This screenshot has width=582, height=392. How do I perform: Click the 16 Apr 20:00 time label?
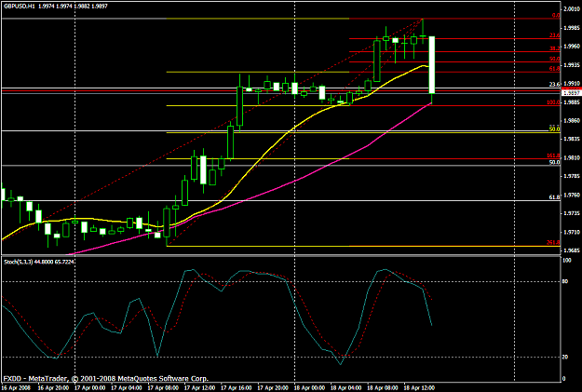click(53, 388)
